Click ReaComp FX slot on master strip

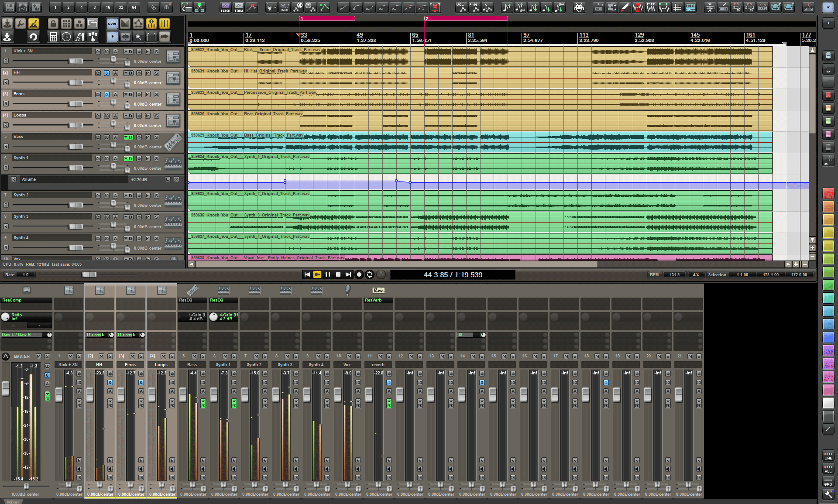pos(27,300)
